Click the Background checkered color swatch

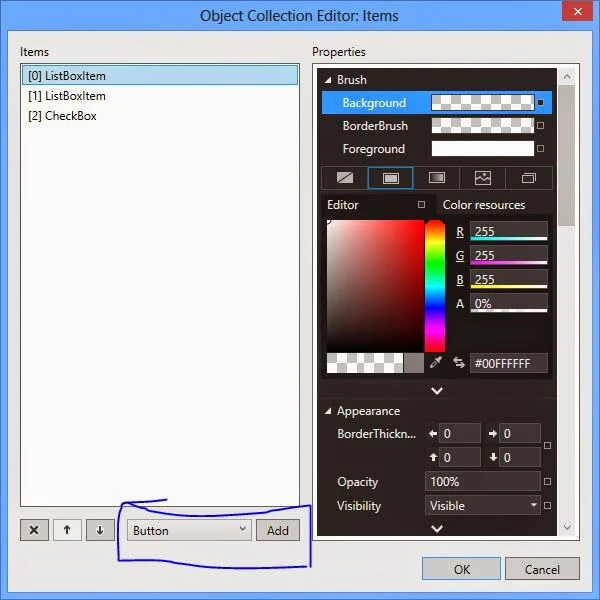[483, 103]
